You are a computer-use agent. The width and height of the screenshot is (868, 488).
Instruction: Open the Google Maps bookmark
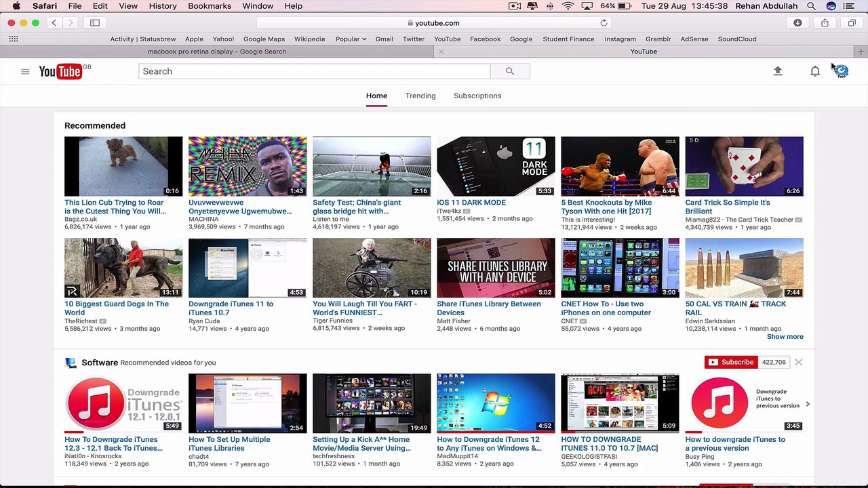(264, 39)
